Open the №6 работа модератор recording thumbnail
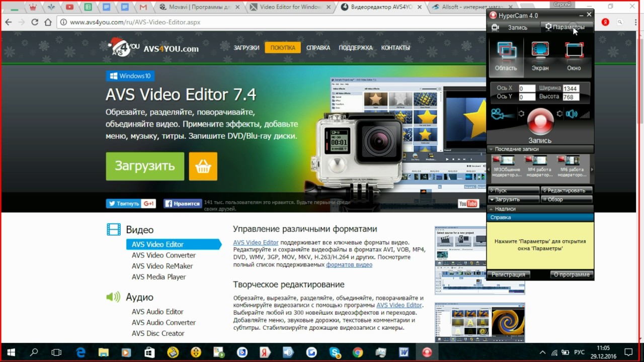The image size is (644, 362). point(572,167)
